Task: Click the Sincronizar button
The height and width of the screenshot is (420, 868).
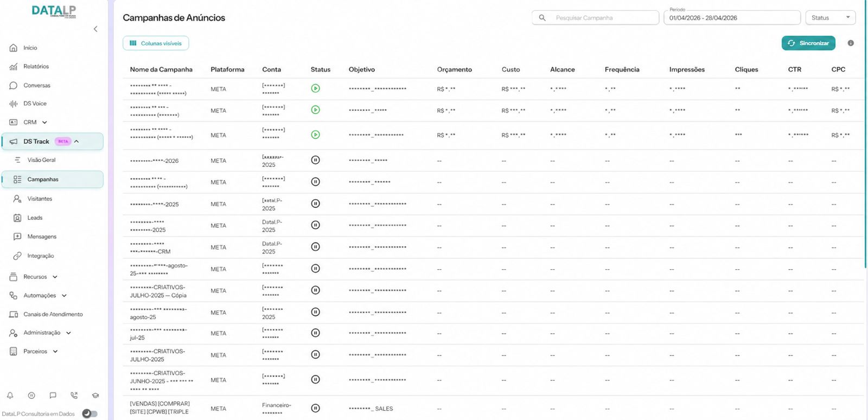Action: (808, 43)
